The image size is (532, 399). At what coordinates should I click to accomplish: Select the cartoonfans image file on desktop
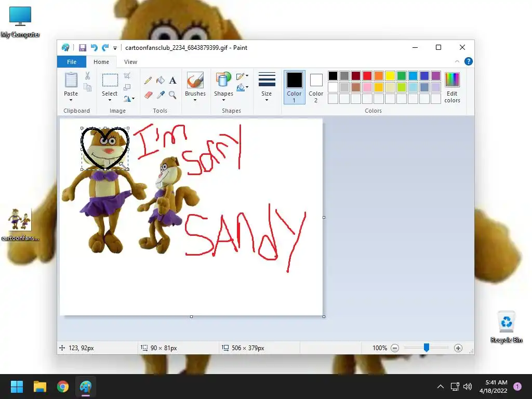click(x=20, y=224)
